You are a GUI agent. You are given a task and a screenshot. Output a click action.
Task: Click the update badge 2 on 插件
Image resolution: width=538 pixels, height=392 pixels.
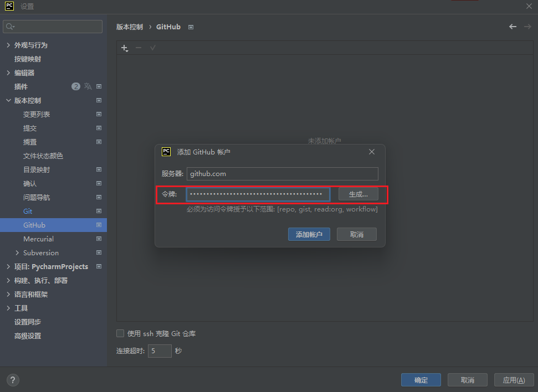76,86
